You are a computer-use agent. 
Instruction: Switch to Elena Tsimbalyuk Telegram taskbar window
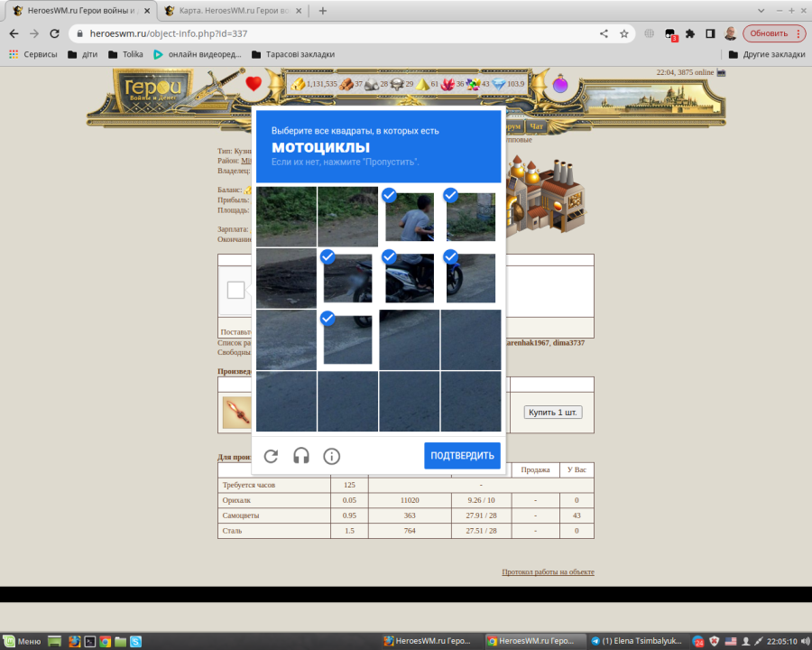(637, 641)
